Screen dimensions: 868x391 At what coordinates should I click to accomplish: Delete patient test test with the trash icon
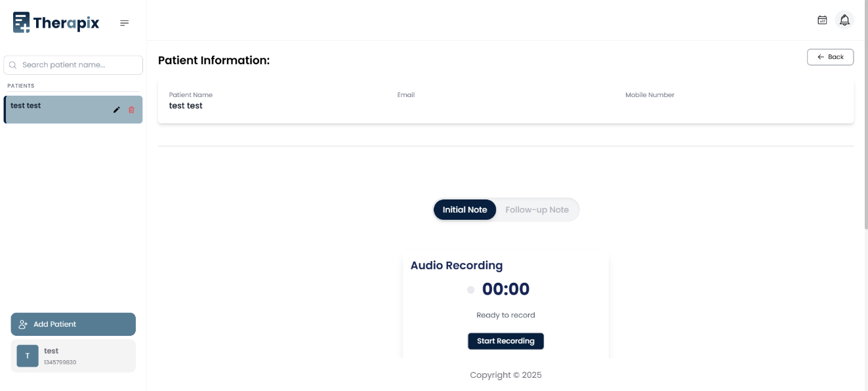(131, 110)
